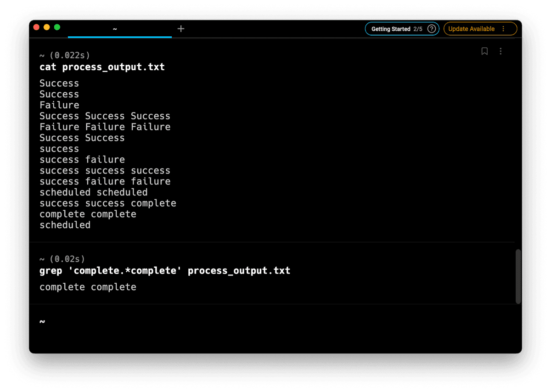Open the cat block's three-dot menu

tap(500, 51)
